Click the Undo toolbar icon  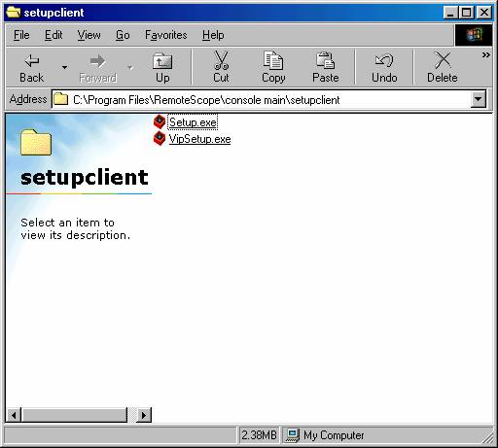pyautogui.click(x=384, y=60)
